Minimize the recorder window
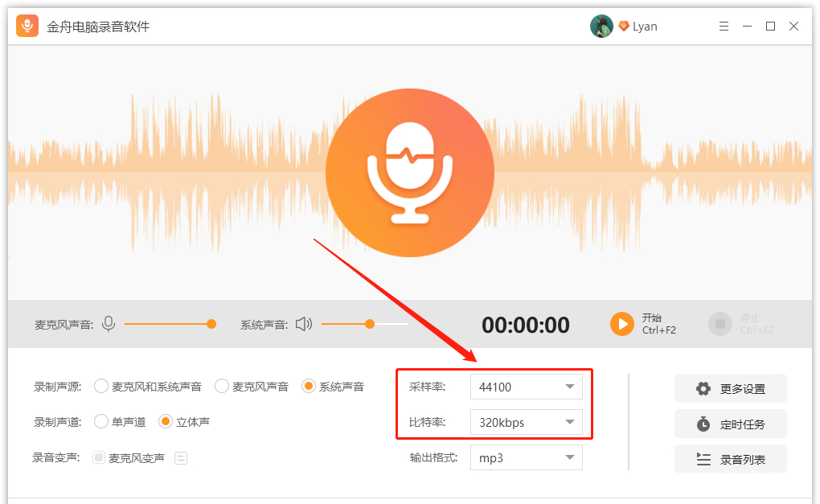Image resolution: width=820 pixels, height=504 pixels. pyautogui.click(x=748, y=27)
